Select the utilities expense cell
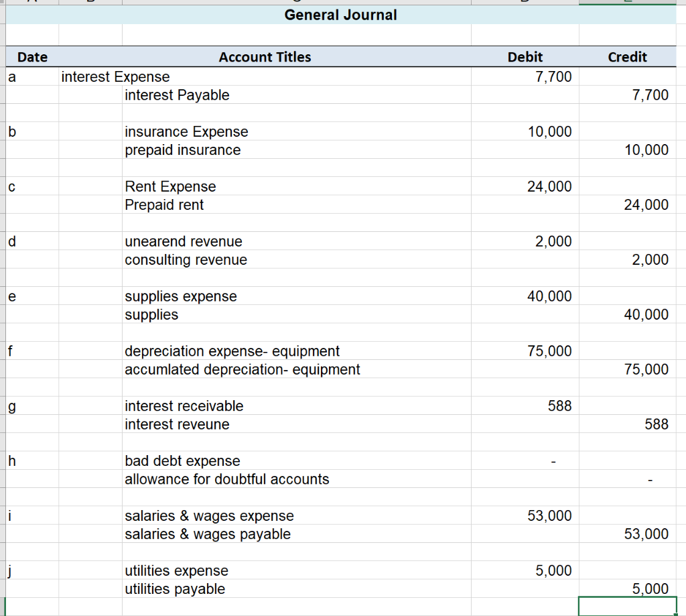The image size is (686, 616). pos(297,571)
